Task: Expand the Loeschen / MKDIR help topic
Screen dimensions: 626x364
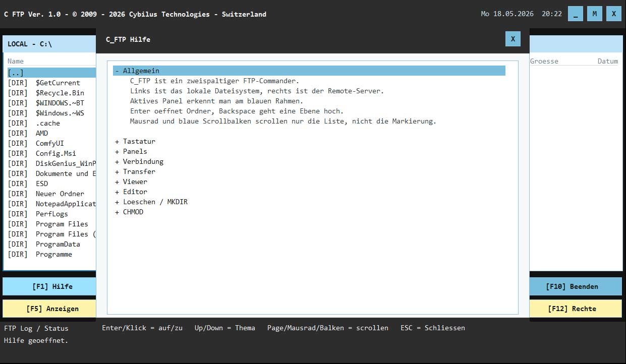Action: [x=151, y=202]
